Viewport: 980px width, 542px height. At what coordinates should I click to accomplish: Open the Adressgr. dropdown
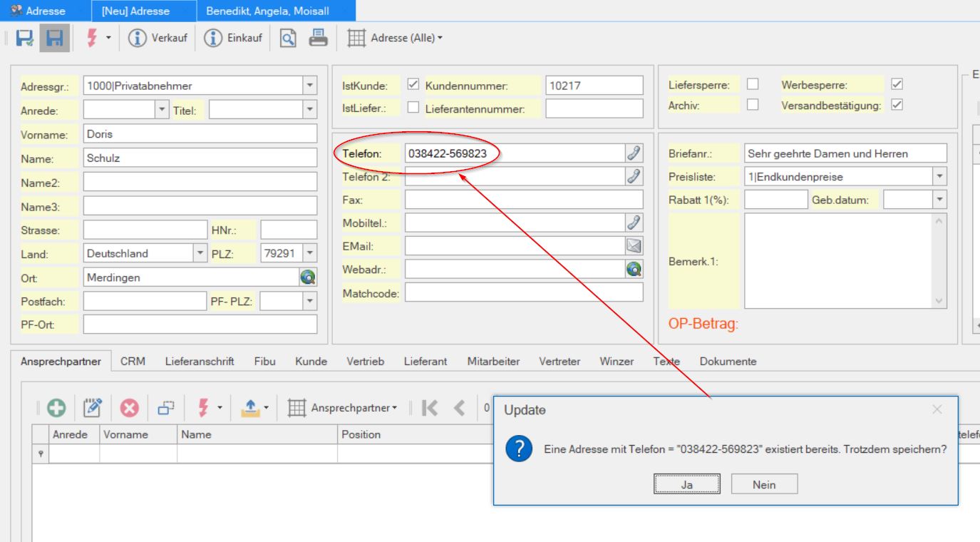[x=309, y=86]
